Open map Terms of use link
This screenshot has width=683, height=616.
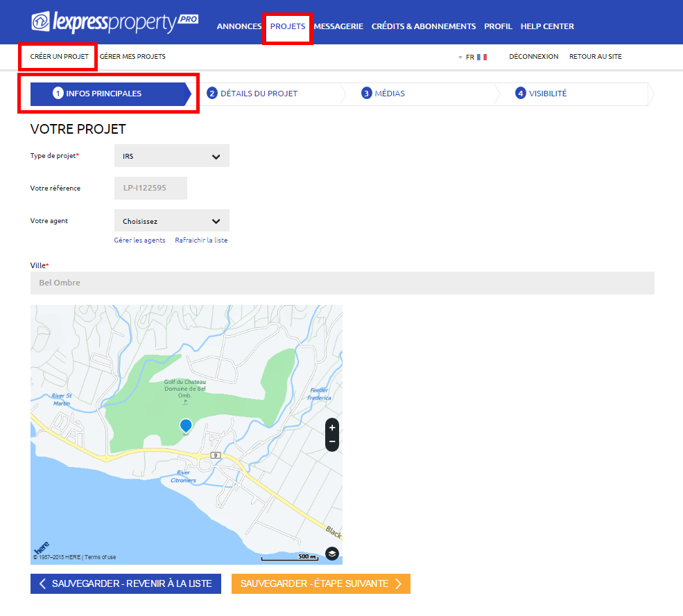click(x=100, y=557)
